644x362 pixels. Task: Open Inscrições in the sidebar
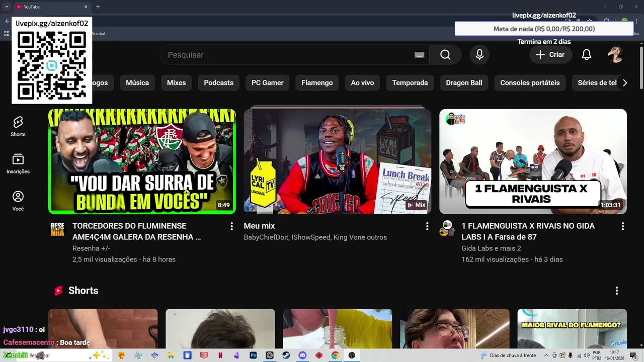pos(18,164)
